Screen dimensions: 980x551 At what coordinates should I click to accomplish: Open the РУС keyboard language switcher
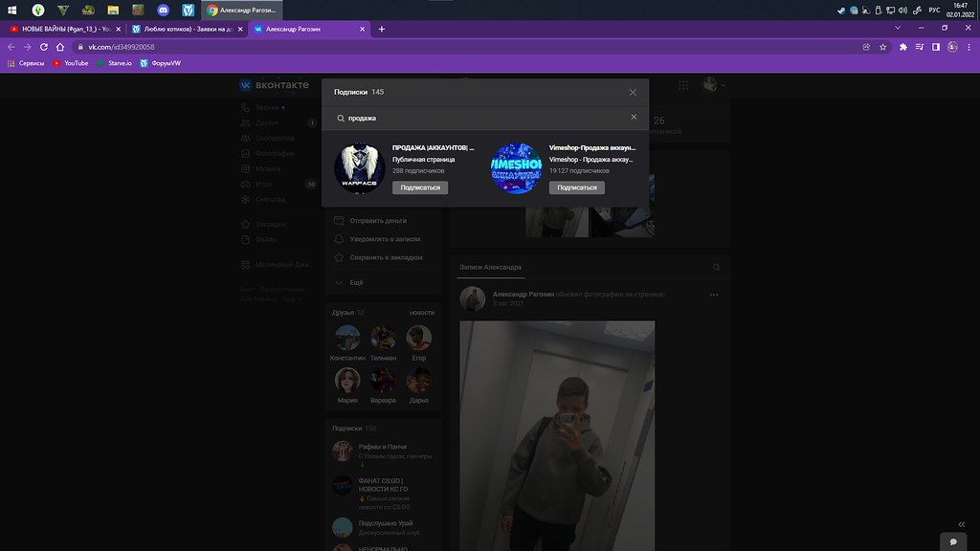pyautogui.click(x=933, y=11)
